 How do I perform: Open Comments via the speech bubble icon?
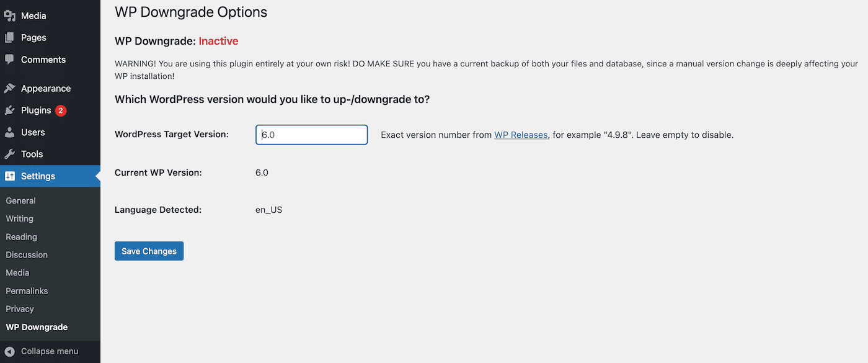pyautogui.click(x=10, y=59)
